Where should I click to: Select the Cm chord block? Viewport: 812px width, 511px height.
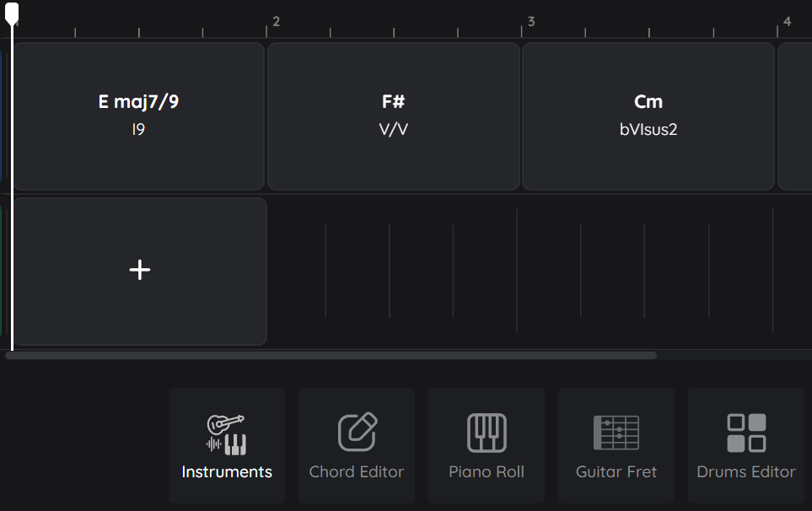click(648, 116)
